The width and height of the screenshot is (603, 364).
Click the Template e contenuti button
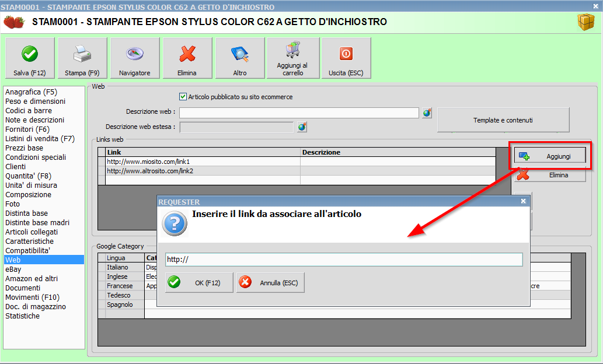pyautogui.click(x=503, y=120)
